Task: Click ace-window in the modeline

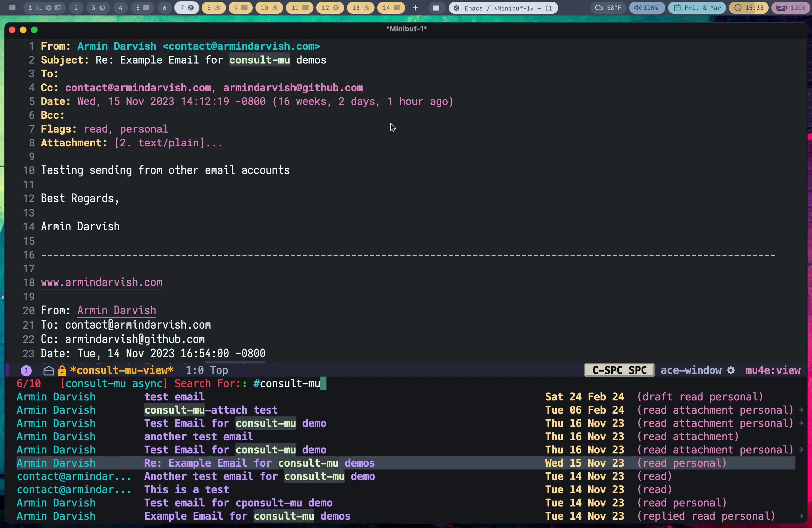Action: point(691,370)
